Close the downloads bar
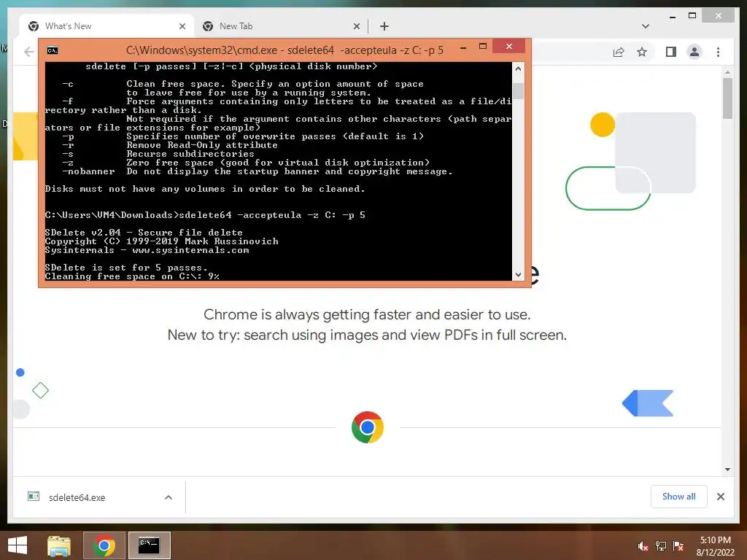Viewport: 747px width, 560px height. (720, 497)
